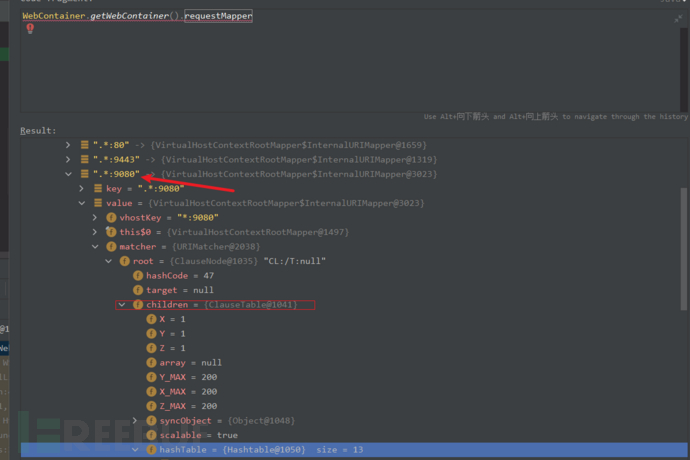Click the red error lightbulb icon
The width and height of the screenshot is (690, 460).
click(30, 29)
